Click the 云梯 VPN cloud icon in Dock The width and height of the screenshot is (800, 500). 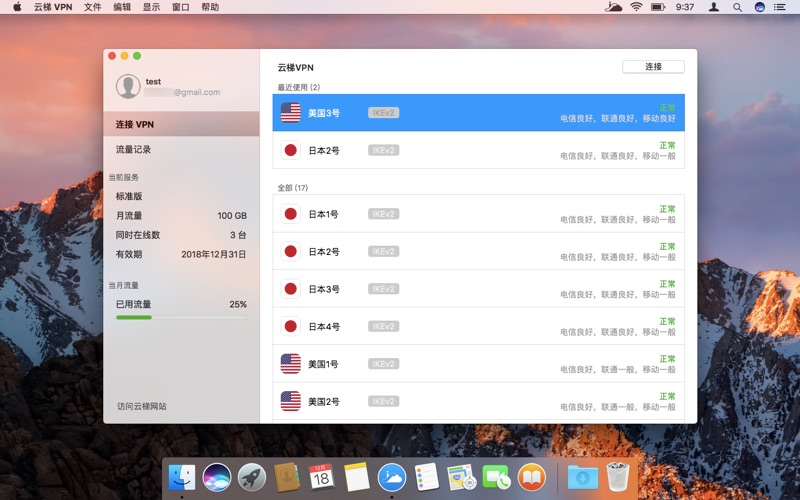[392, 478]
